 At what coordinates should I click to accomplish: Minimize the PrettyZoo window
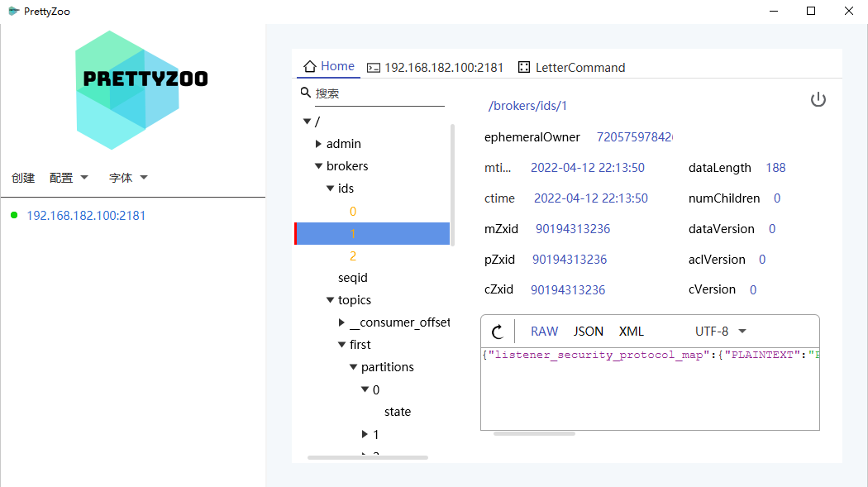tap(774, 11)
